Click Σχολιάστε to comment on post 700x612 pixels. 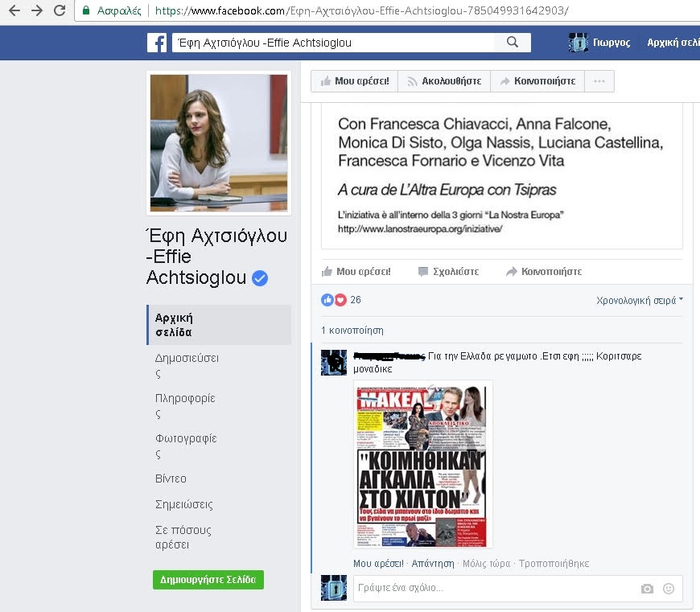point(448,272)
